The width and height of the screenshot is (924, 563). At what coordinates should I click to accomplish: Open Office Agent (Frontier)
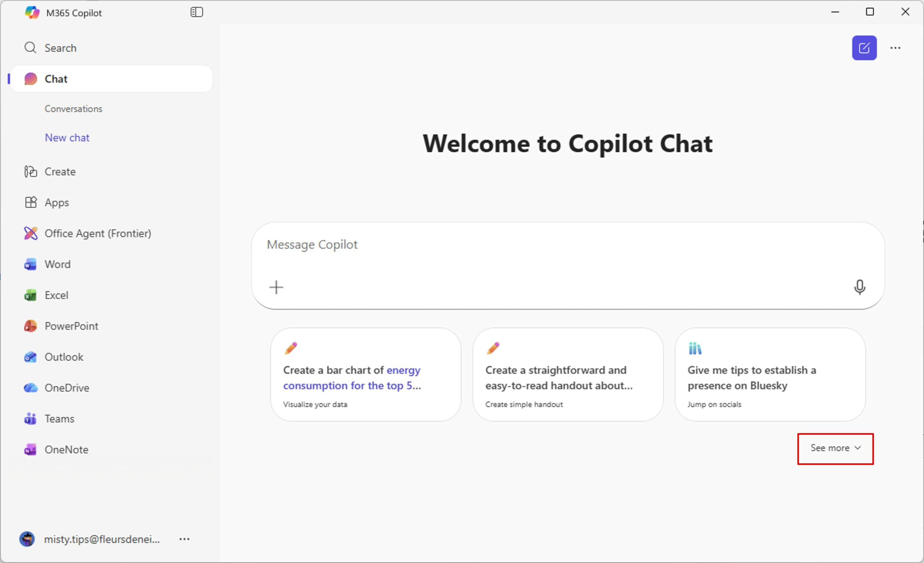click(x=98, y=233)
